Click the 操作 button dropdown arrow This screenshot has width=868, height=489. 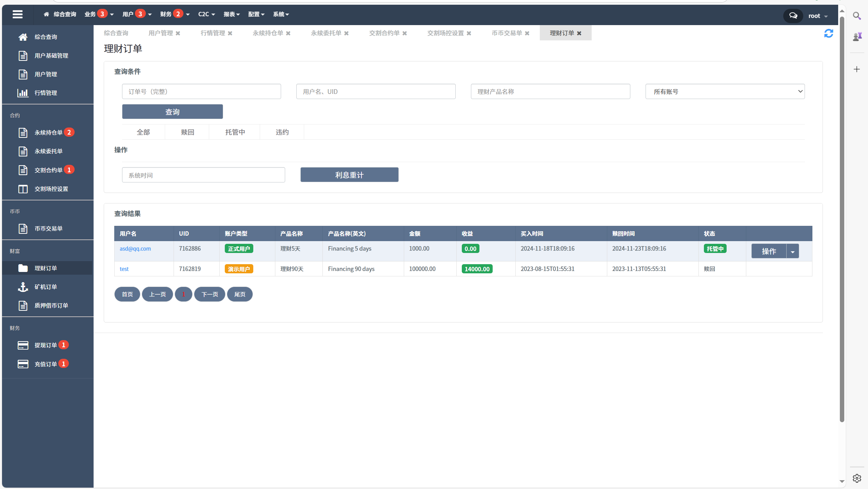pyautogui.click(x=793, y=251)
